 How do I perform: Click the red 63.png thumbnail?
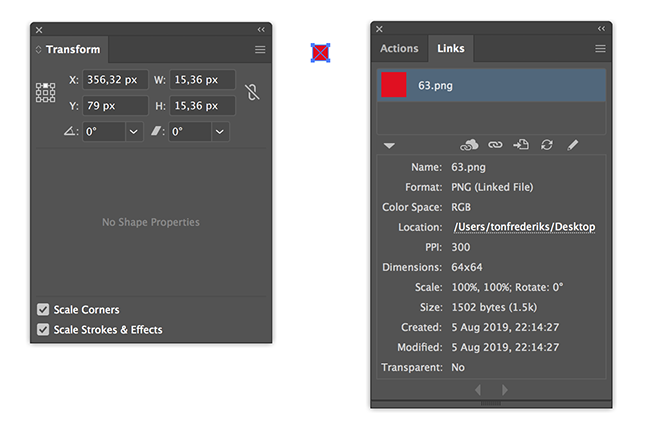pyautogui.click(x=394, y=85)
